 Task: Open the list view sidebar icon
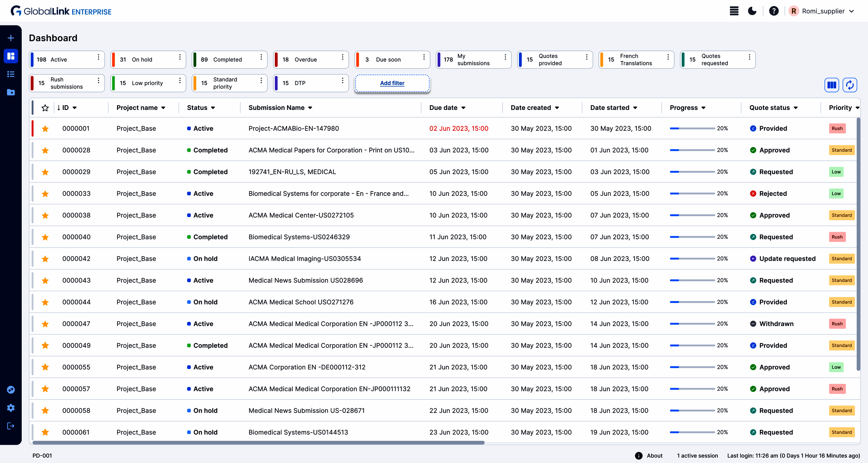pyautogui.click(x=11, y=74)
